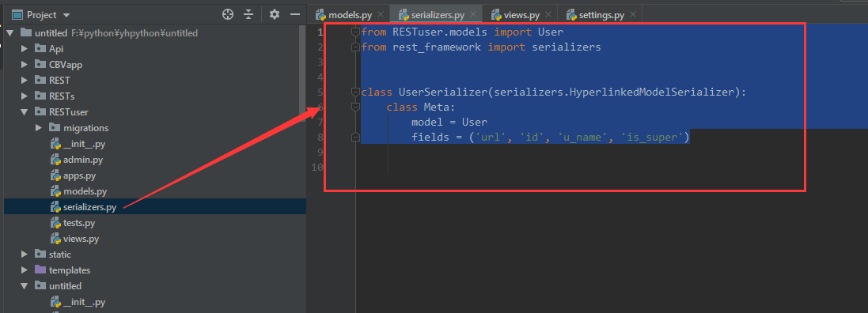This screenshot has width=868, height=313.
Task: Switch to the views.py editor tab
Action: point(521,15)
